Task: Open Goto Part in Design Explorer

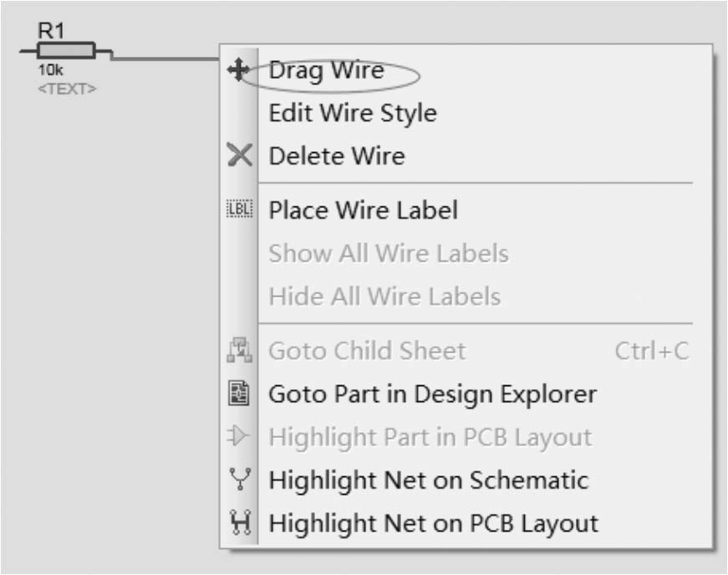Action: pos(432,394)
